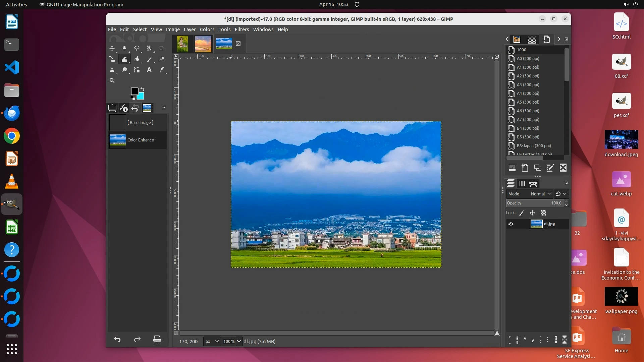The height and width of the screenshot is (362, 644).
Task: Open the Filters menu
Action: pos(241,29)
